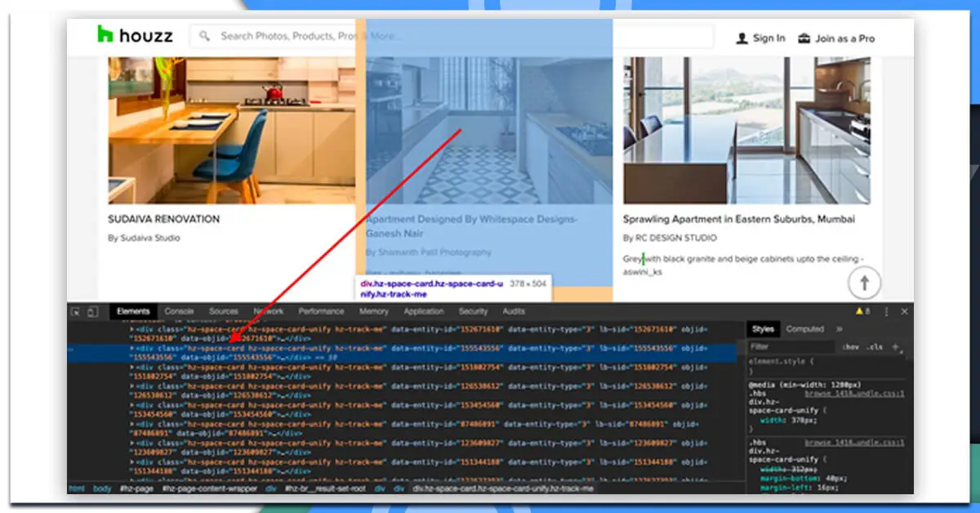980x513 pixels.
Task: Open the Network tab
Action: point(268,311)
